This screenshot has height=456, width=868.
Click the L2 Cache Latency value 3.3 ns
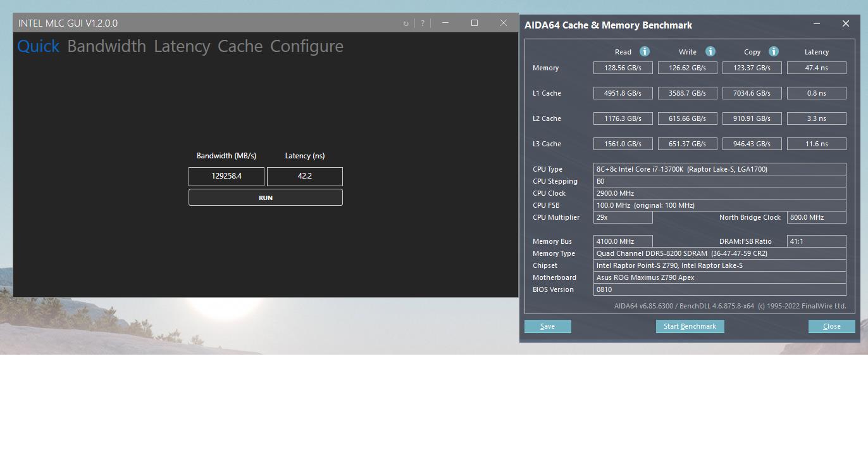point(817,118)
